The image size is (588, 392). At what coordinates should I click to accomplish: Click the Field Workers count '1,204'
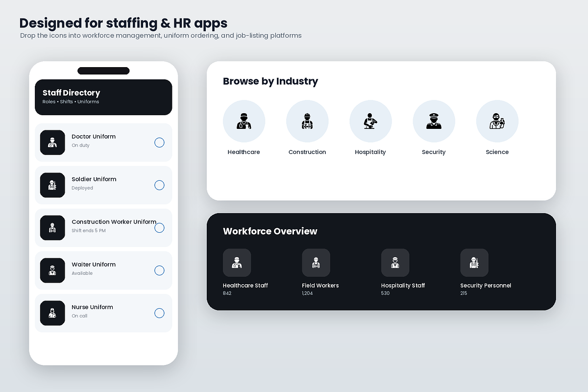point(307,294)
